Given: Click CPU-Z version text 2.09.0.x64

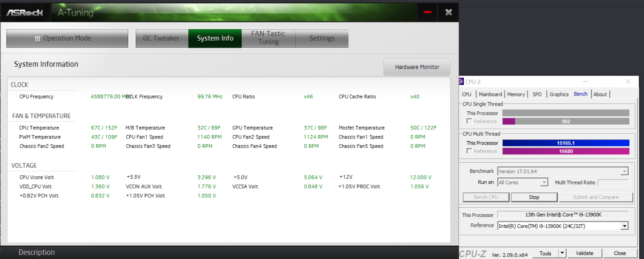Looking at the screenshot, I should pos(509,255).
